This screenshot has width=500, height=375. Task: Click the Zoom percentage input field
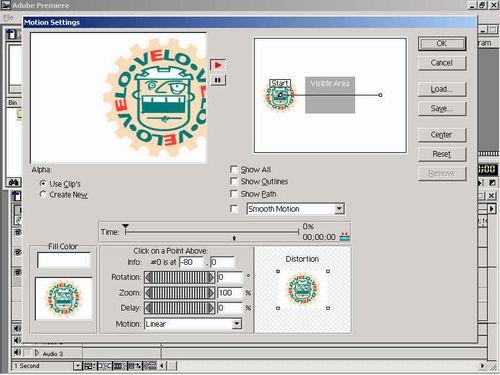pyautogui.click(x=230, y=293)
